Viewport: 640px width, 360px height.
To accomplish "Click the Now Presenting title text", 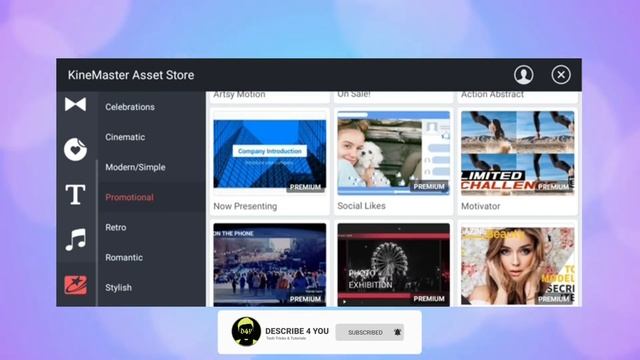I will coord(245,206).
